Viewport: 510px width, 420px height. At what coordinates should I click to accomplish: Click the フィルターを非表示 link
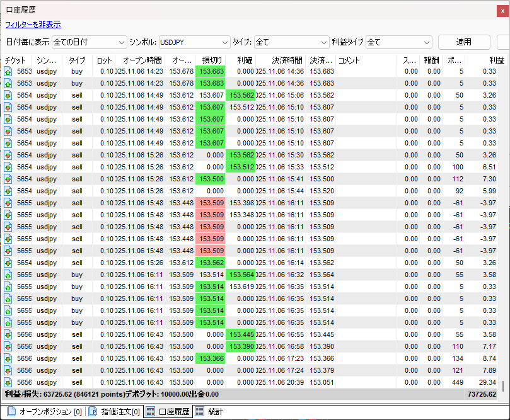[33, 25]
